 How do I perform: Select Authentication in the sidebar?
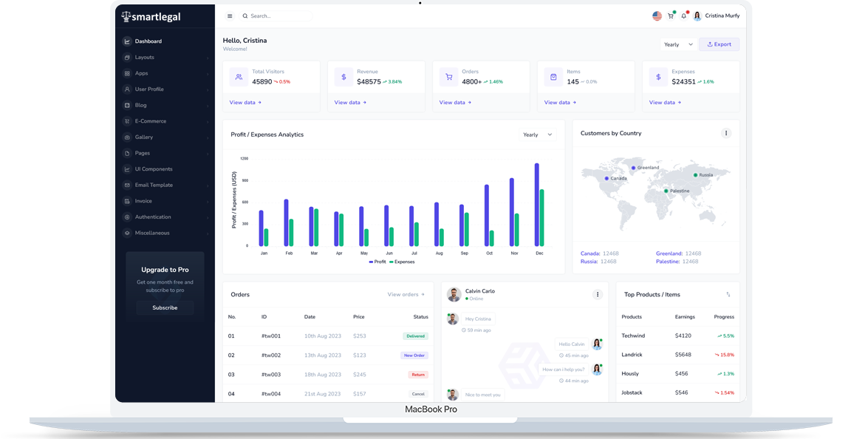(126, 217)
